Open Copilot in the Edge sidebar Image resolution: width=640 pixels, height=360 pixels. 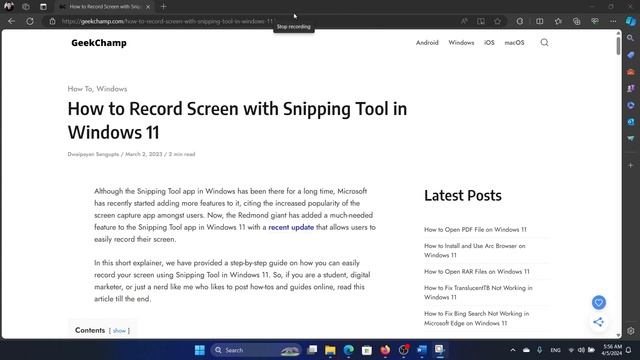[631, 21]
